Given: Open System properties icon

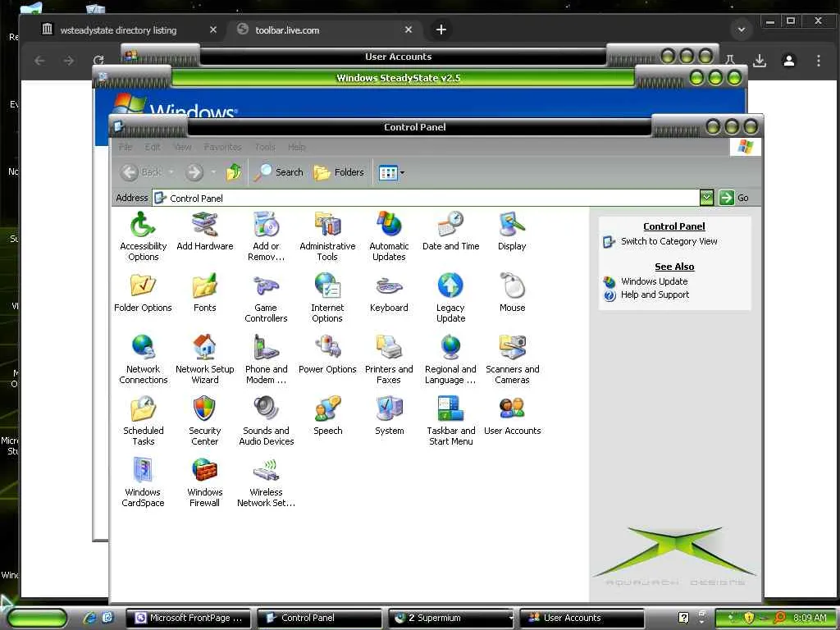Looking at the screenshot, I should point(389,416).
